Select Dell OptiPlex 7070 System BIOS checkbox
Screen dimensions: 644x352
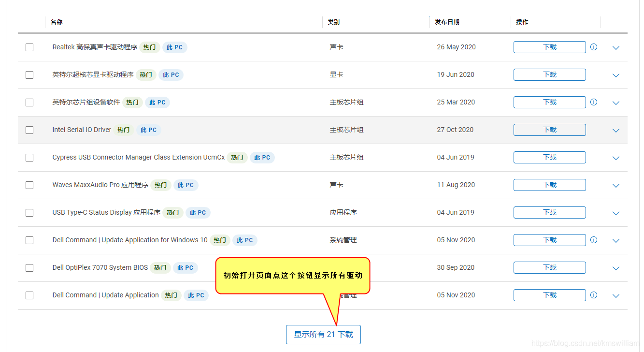coord(29,268)
